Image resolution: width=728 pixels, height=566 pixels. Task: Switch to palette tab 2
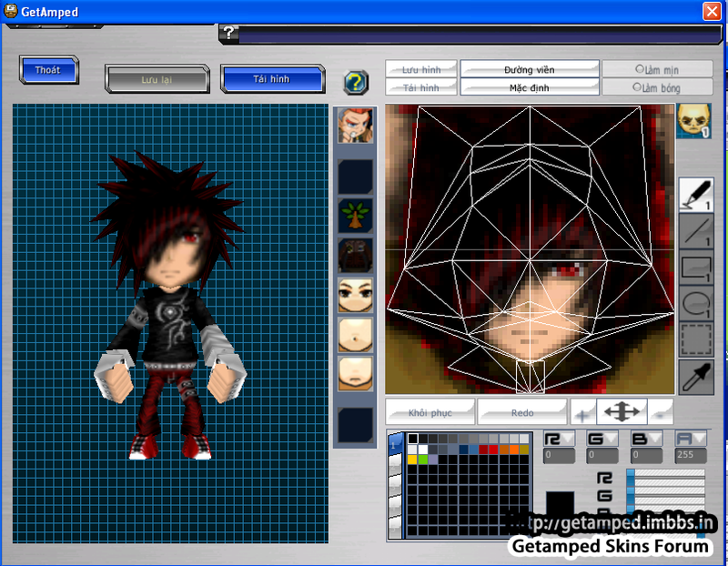pos(395,464)
